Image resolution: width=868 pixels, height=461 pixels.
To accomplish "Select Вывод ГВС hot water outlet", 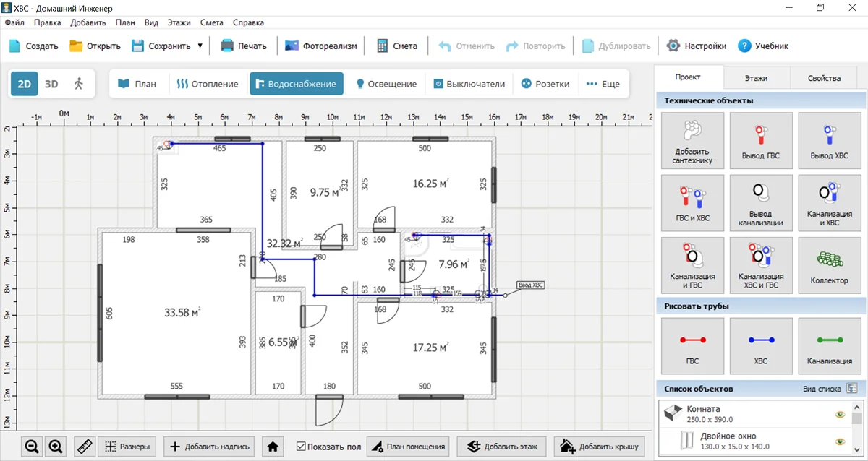I will point(760,140).
